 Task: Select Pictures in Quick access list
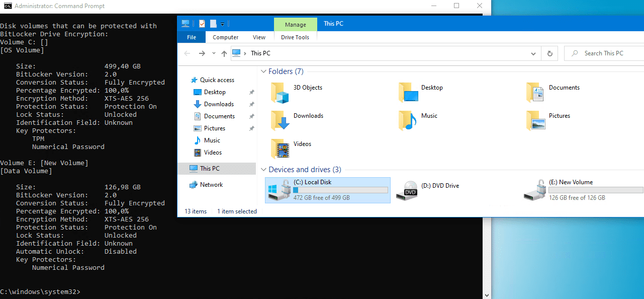pos(215,128)
